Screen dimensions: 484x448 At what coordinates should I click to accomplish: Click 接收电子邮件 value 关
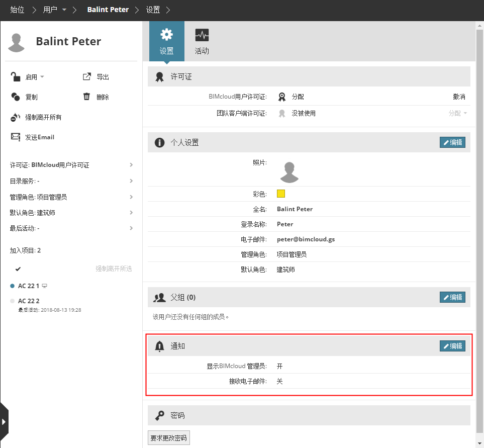click(x=279, y=381)
